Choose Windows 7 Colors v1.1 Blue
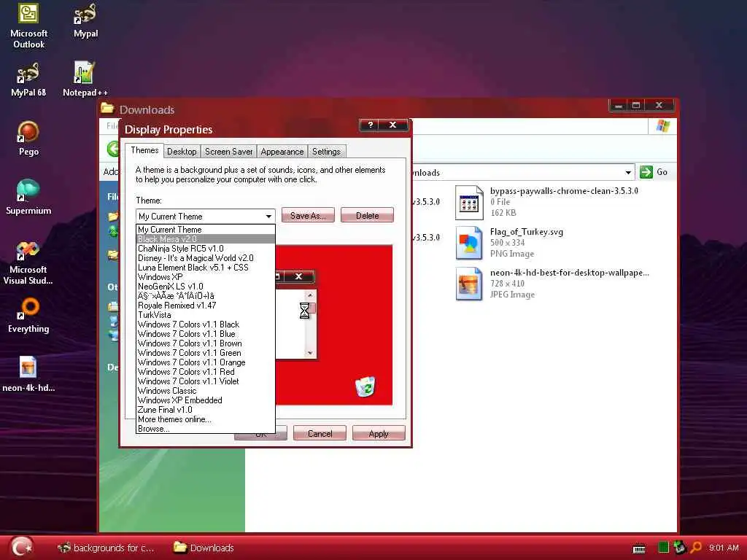The image size is (747, 560). [205, 334]
